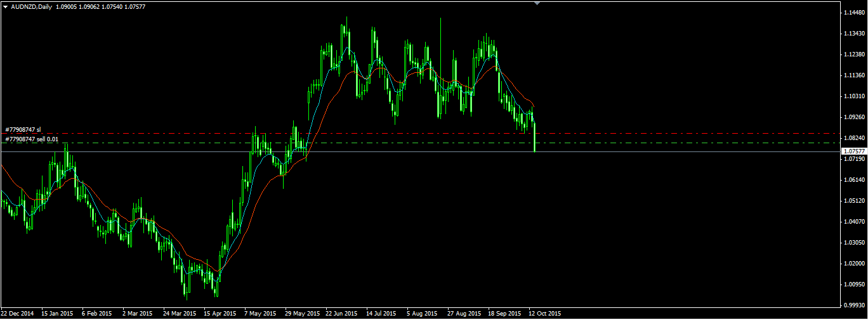Click the 1.08240 price scale label
The width and height of the screenshot is (868, 320).
coord(854,138)
